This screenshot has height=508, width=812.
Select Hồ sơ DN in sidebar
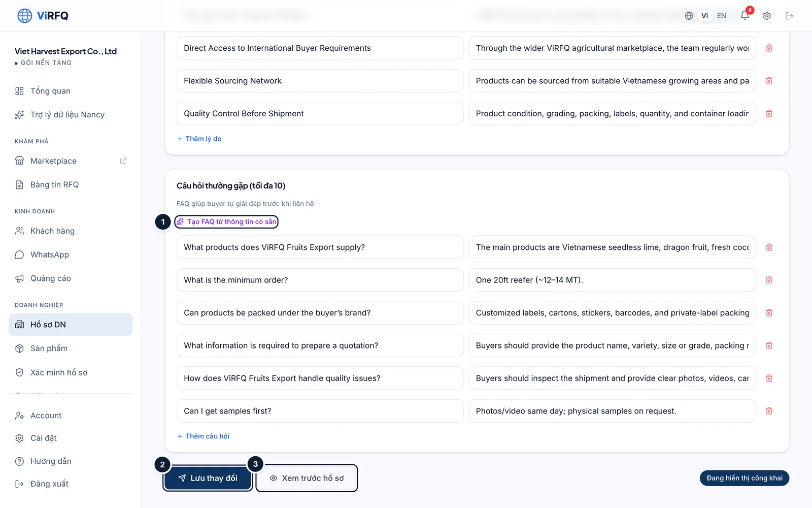tap(71, 325)
